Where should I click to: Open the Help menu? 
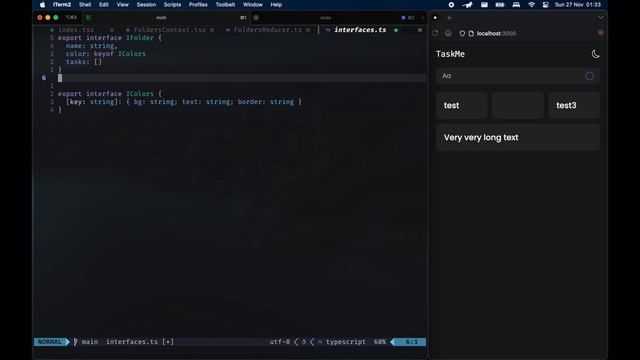tap(276, 5)
